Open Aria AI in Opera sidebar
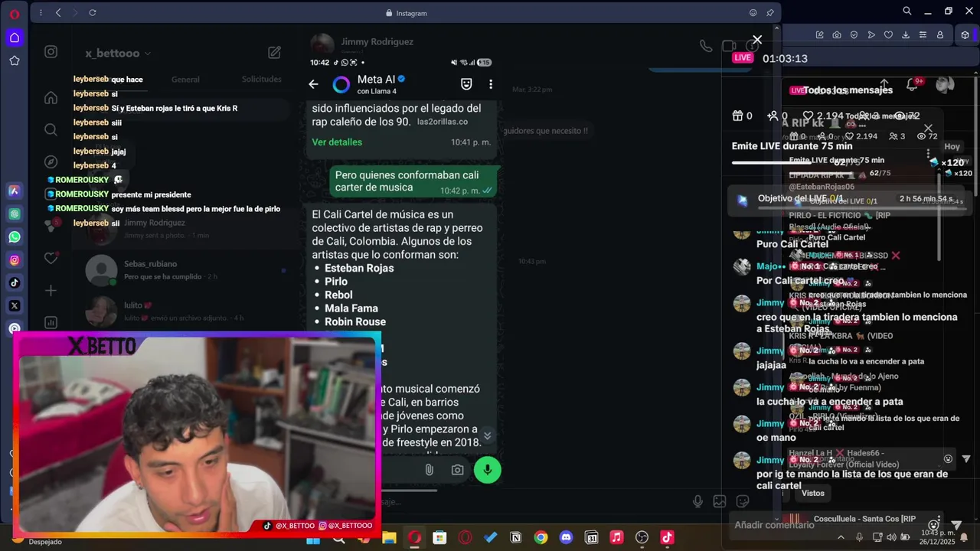980x551 pixels. click(x=15, y=191)
